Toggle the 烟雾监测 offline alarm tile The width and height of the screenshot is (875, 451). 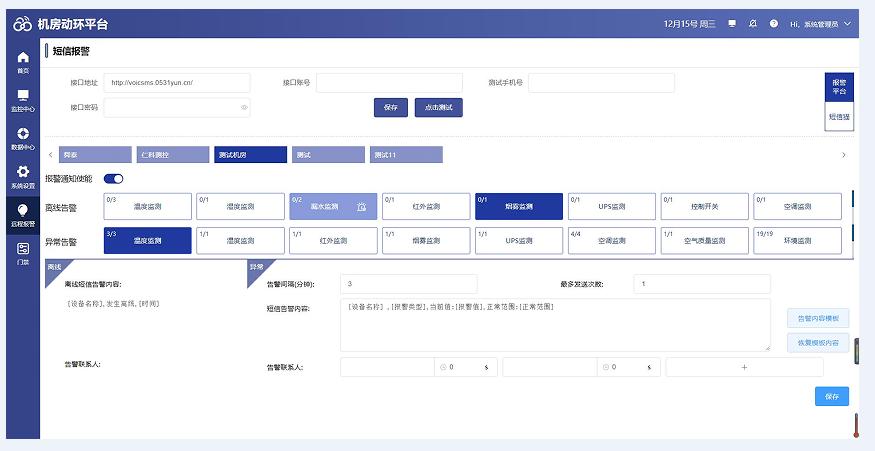[x=518, y=206]
